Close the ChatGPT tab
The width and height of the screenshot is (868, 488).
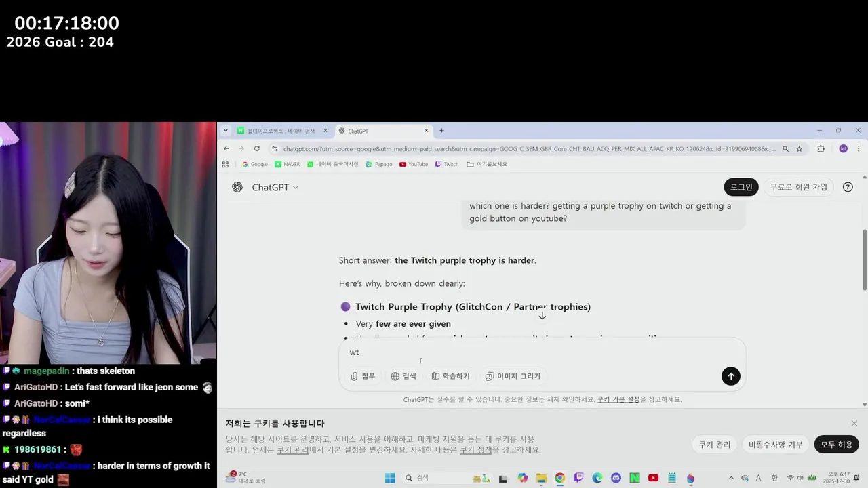(x=427, y=131)
